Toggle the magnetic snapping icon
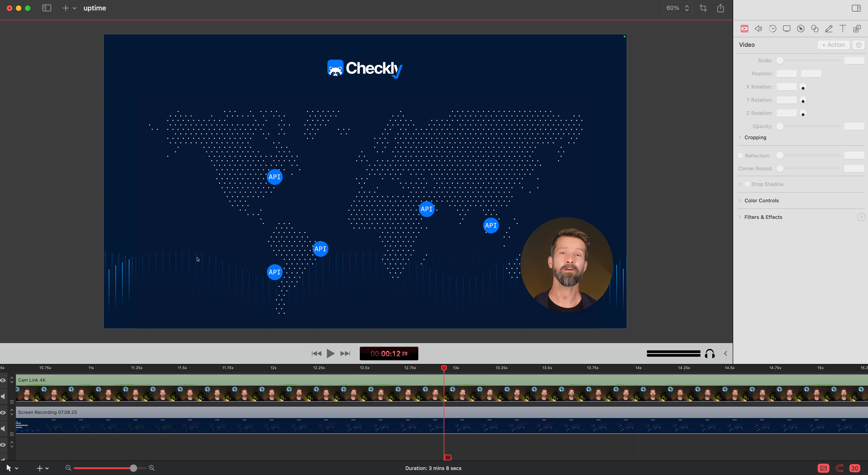 839,468
